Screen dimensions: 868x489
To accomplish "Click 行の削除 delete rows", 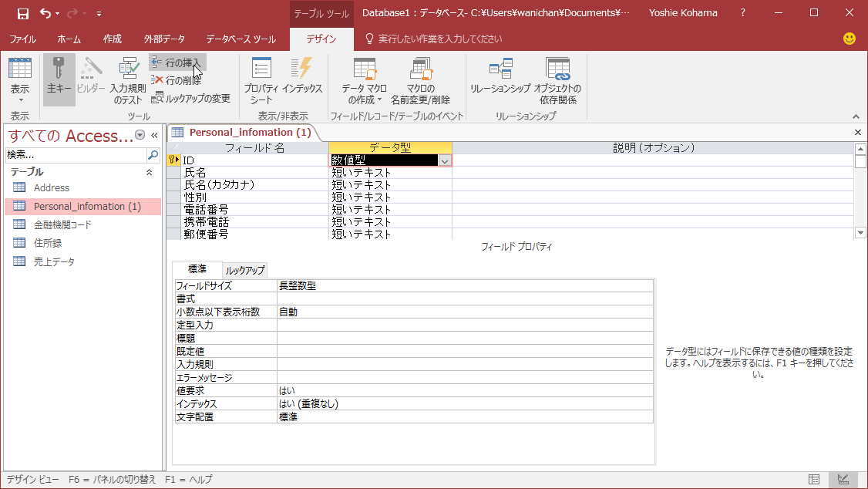I will point(177,80).
